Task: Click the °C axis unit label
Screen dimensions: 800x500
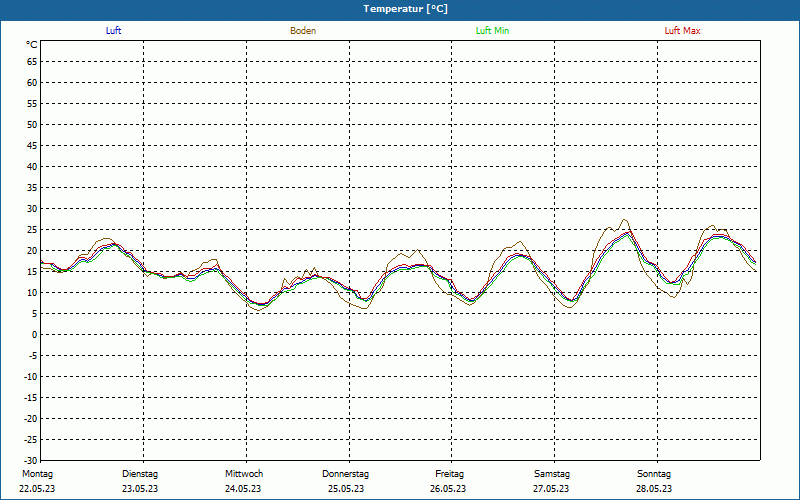Action: tap(32, 45)
